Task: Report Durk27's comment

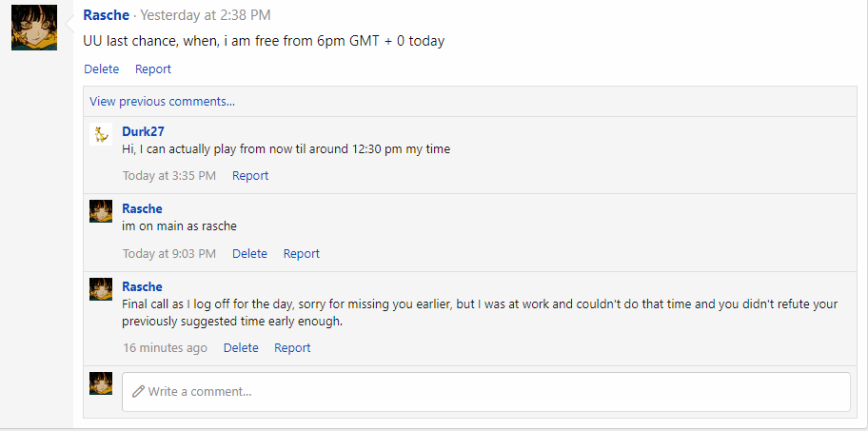Action: click(x=250, y=175)
